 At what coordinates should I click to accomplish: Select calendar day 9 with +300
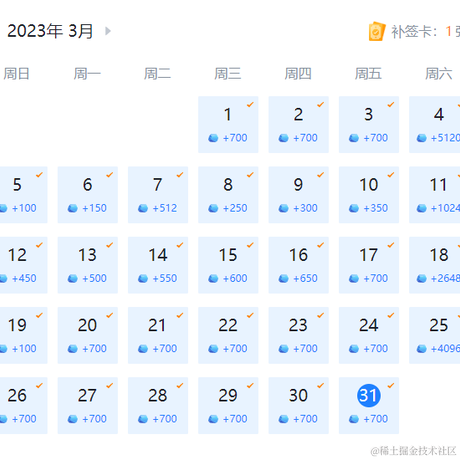[x=298, y=195]
